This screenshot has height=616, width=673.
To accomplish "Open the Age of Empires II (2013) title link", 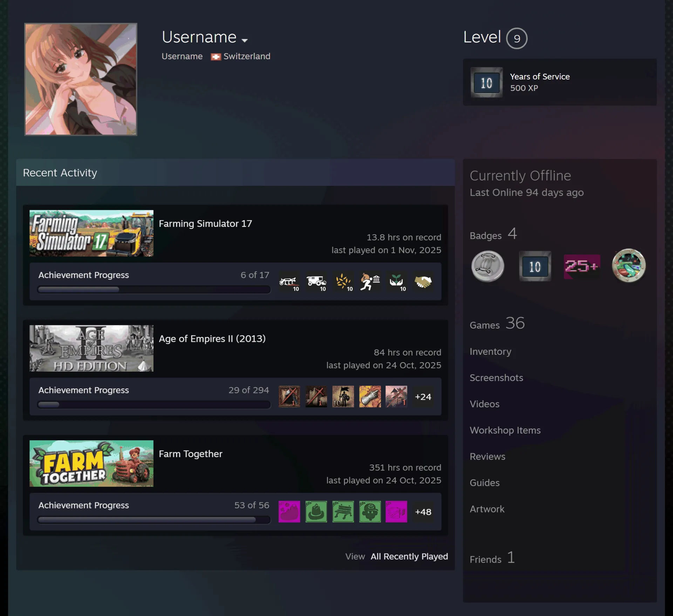I will [x=212, y=339].
